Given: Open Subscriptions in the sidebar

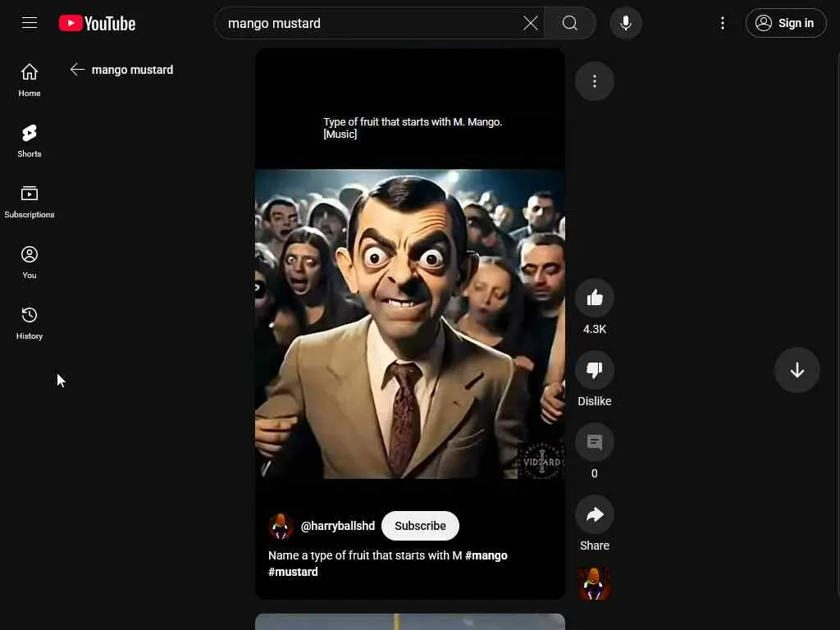Looking at the screenshot, I should point(30,202).
